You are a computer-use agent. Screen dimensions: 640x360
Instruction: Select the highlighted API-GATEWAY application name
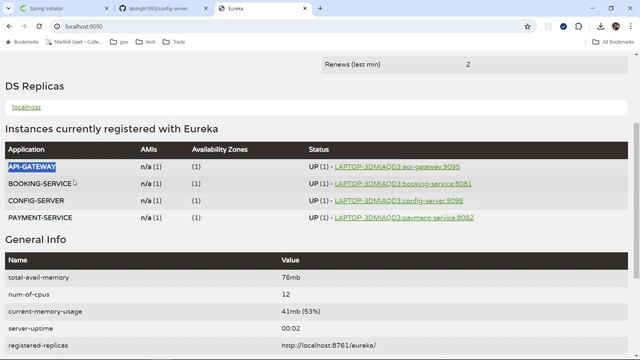[32, 167]
